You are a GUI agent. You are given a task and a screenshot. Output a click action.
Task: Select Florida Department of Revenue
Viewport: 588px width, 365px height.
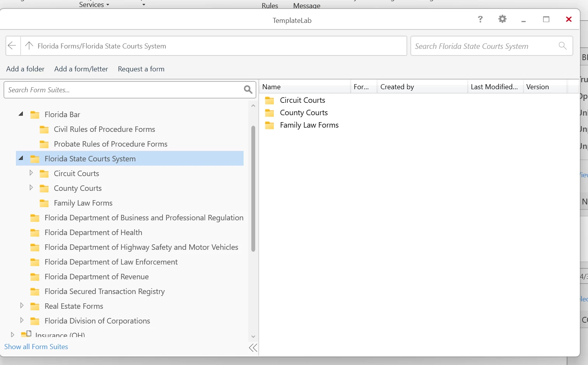tap(97, 277)
